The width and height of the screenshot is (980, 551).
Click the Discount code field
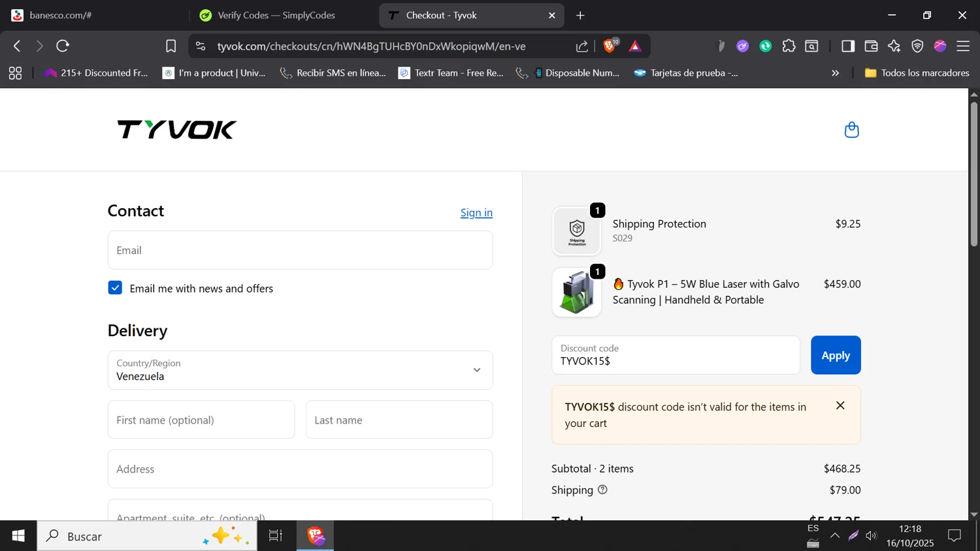tap(676, 355)
